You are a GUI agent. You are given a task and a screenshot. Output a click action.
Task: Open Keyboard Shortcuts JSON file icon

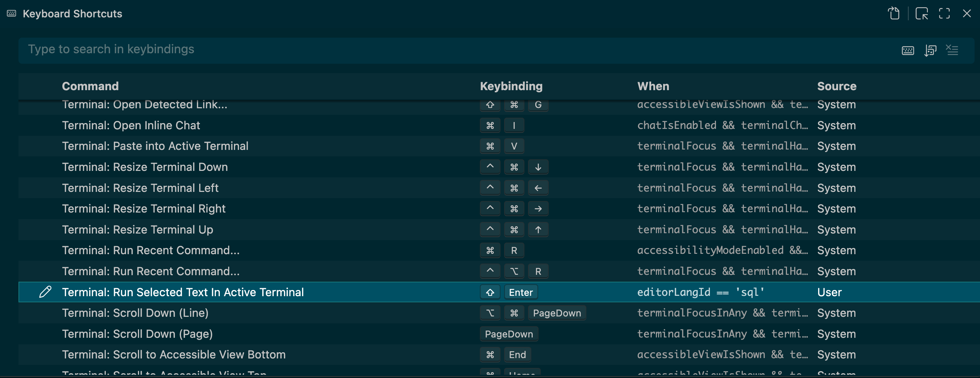tap(894, 14)
